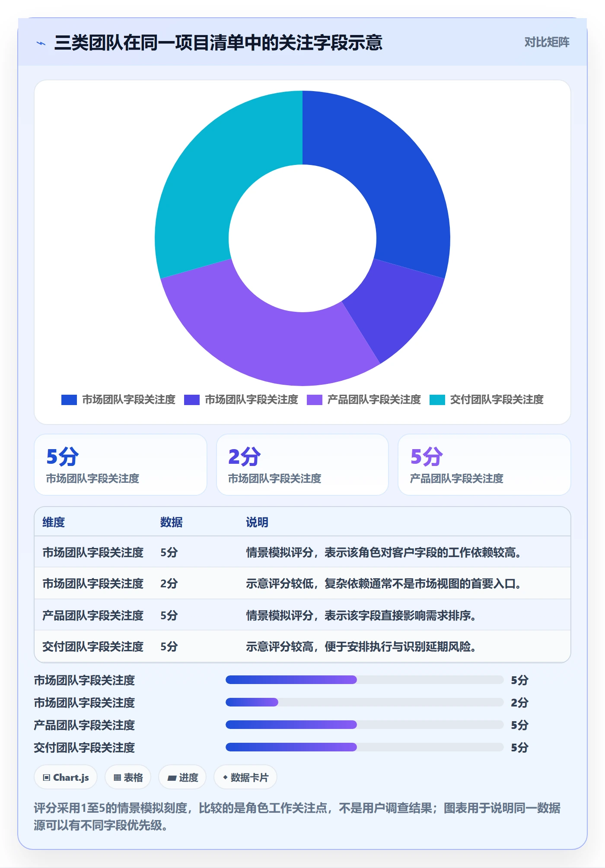Toggle the purple 产品团队字段关注度 legend swatch
Viewport: 605px width, 868px height.
pyautogui.click(x=315, y=400)
